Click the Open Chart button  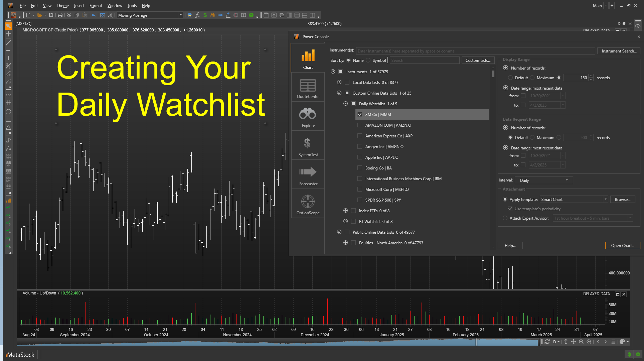click(622, 245)
